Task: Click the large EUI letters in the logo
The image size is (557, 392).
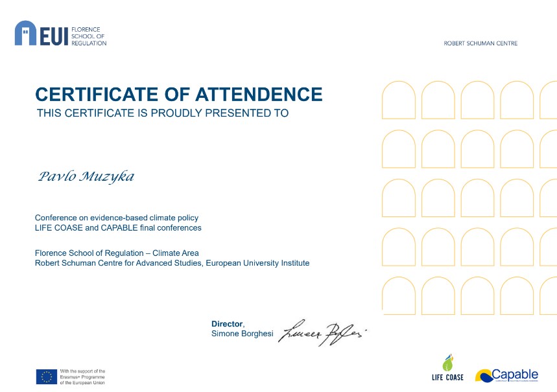Action: click(54, 36)
